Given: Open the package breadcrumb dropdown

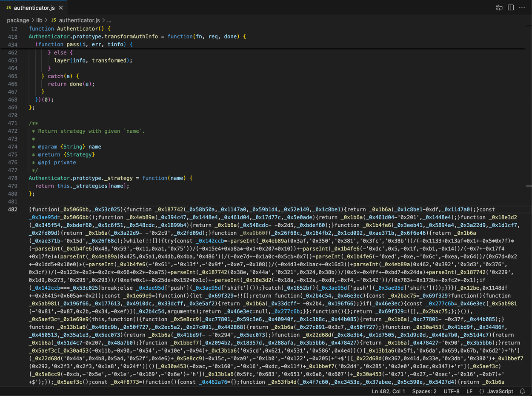Looking at the screenshot, I should click(18, 20).
